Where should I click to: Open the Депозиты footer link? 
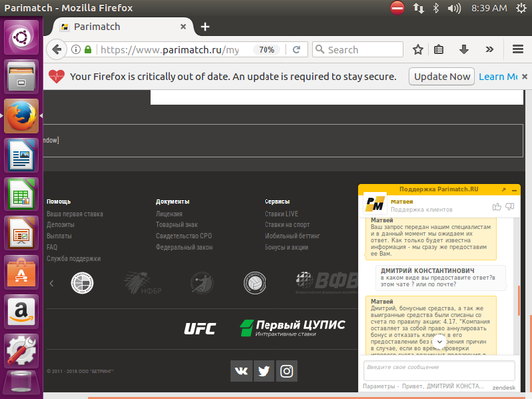point(60,225)
